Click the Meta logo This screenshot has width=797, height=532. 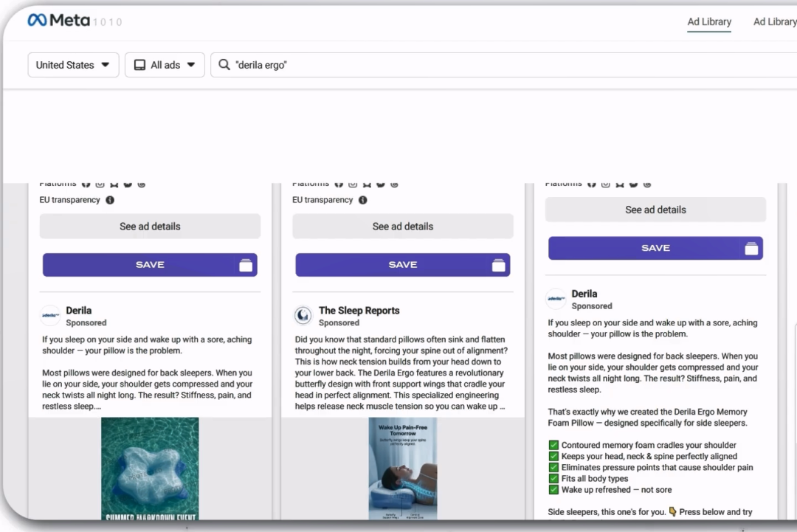(58, 21)
